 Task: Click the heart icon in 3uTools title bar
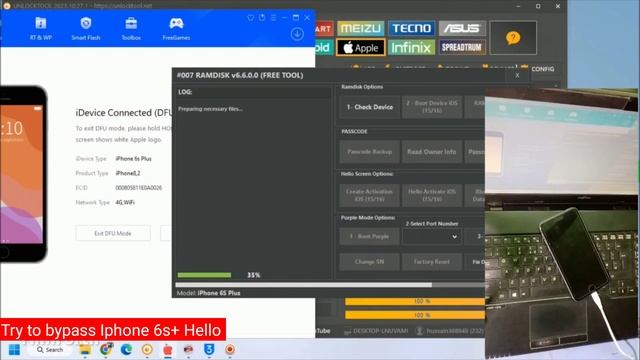coord(251,18)
